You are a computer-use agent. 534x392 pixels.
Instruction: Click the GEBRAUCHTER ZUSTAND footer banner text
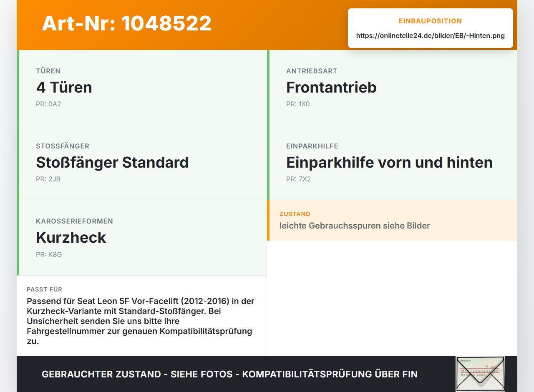[x=229, y=374]
